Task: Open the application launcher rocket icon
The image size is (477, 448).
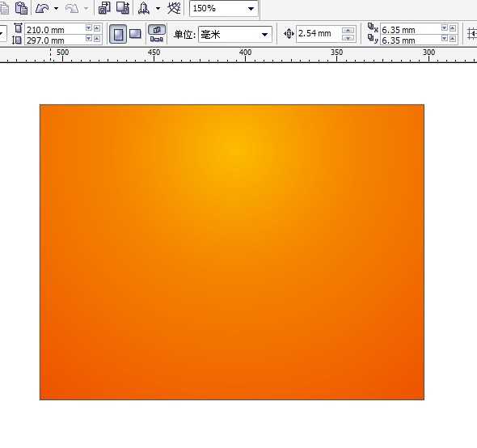Action: tap(144, 8)
